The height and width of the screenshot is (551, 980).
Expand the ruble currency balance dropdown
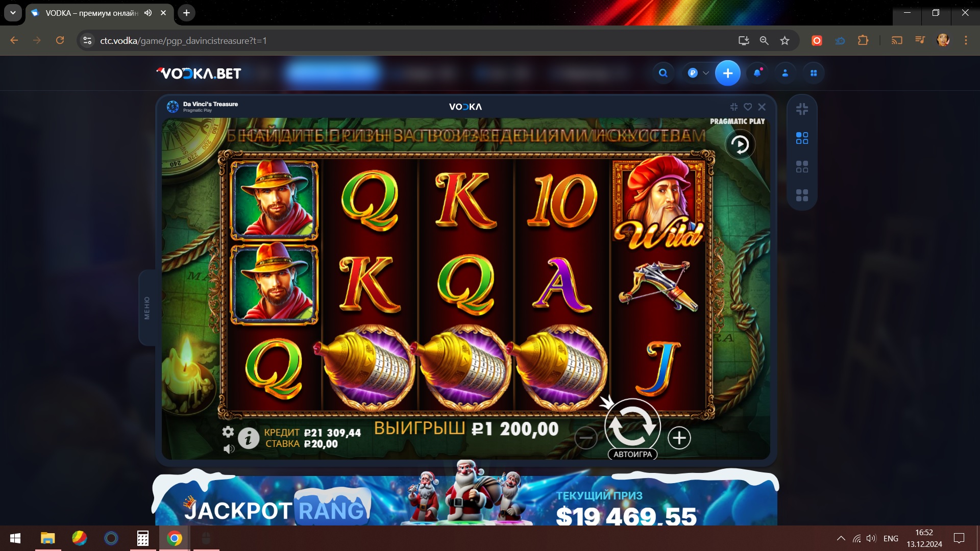698,73
